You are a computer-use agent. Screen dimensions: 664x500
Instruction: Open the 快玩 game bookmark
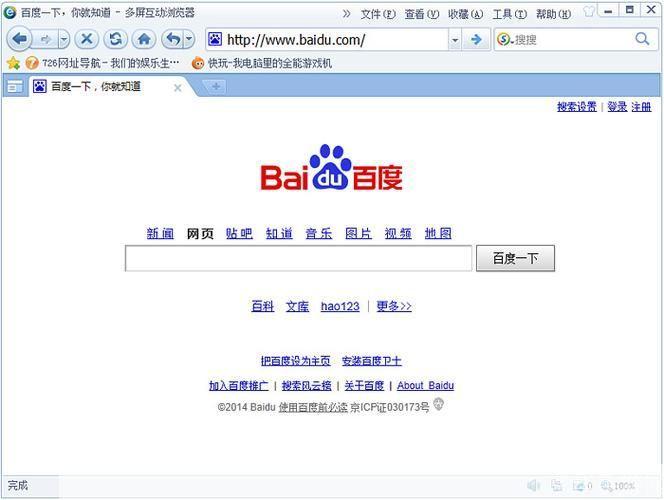(x=262, y=64)
